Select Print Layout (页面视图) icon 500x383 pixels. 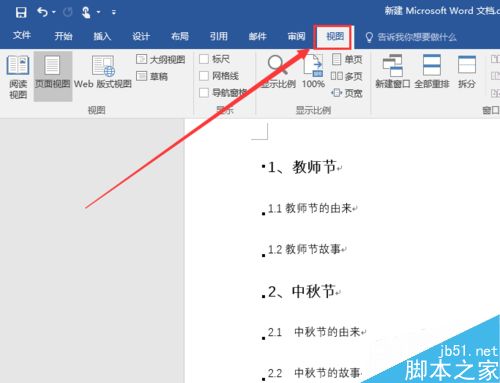tap(53, 76)
